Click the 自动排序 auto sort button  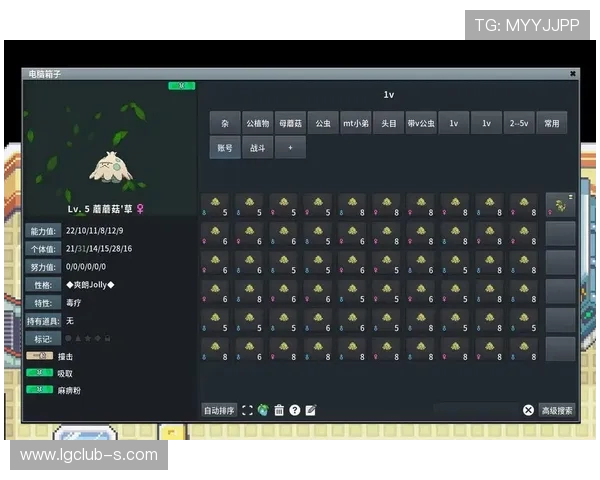point(219,410)
